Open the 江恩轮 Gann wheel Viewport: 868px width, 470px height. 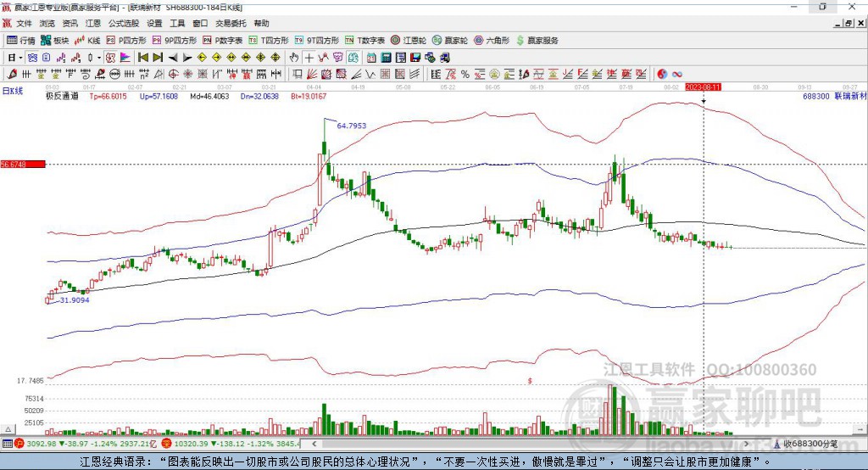(x=409, y=41)
